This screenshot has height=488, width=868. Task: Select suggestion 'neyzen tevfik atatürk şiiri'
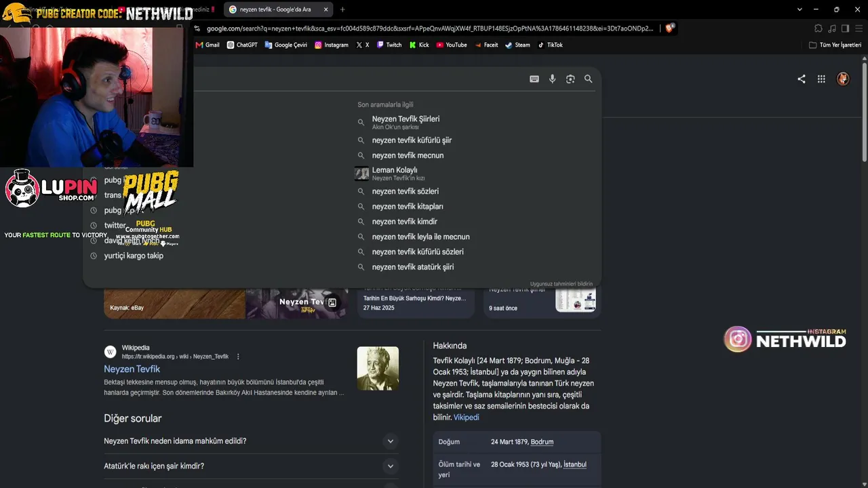pos(413,267)
